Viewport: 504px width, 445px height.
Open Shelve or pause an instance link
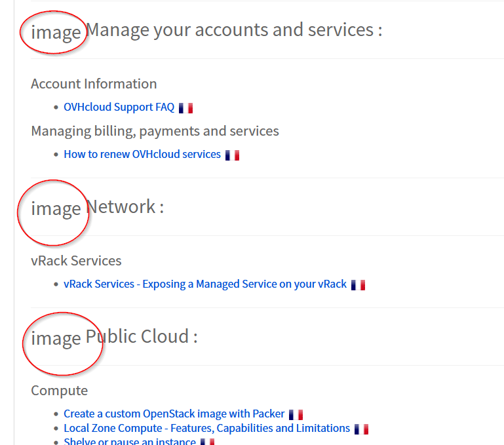coord(130,442)
